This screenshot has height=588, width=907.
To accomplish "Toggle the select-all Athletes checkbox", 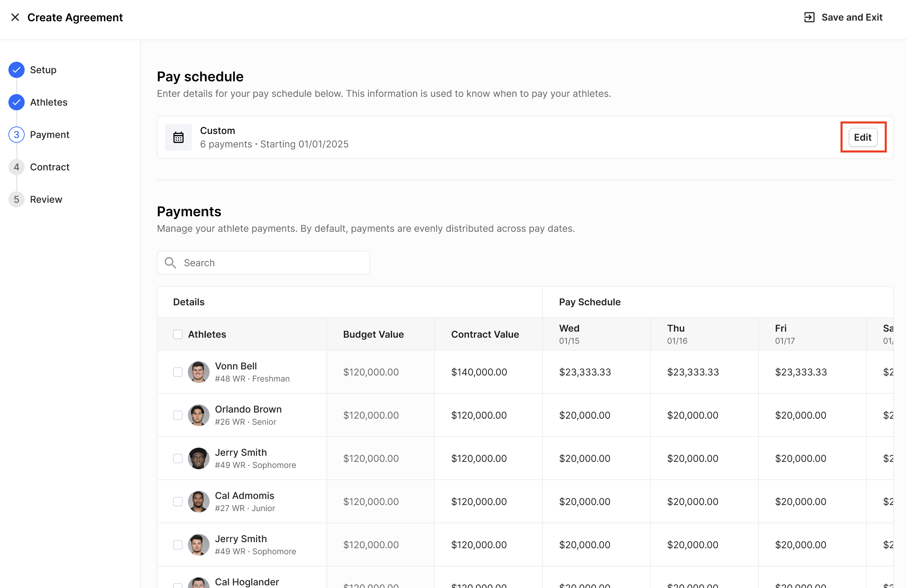I will [177, 334].
